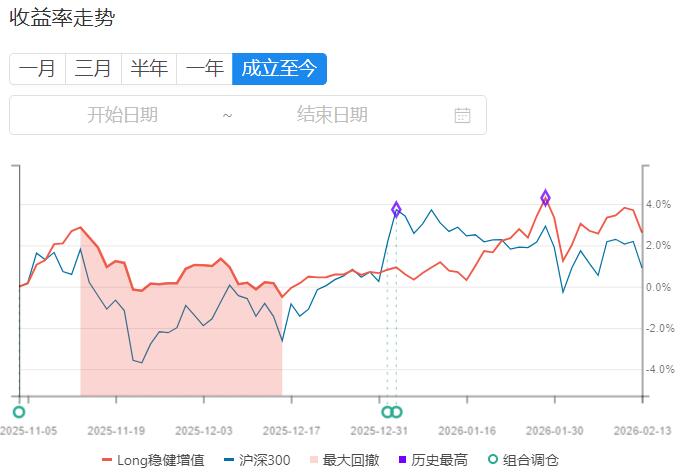The width and height of the screenshot is (694, 473).
Task: Choose the 半年 range tab
Action: click(149, 69)
